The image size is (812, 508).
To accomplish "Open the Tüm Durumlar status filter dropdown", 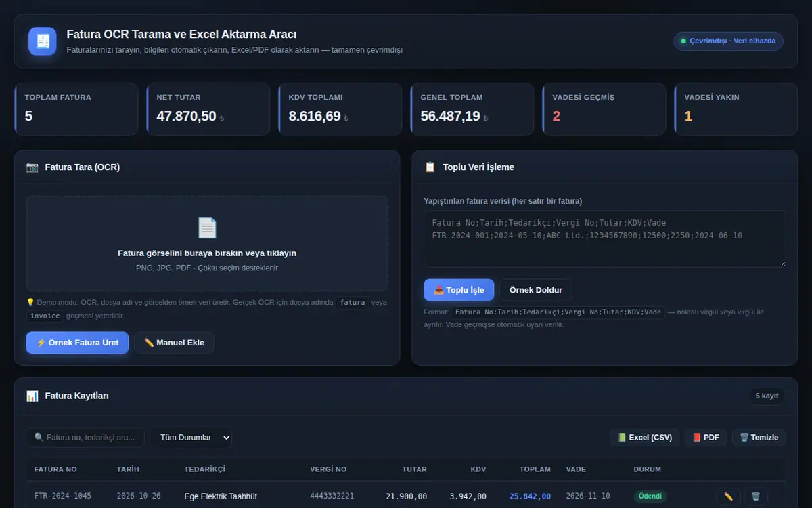I will pos(191,438).
